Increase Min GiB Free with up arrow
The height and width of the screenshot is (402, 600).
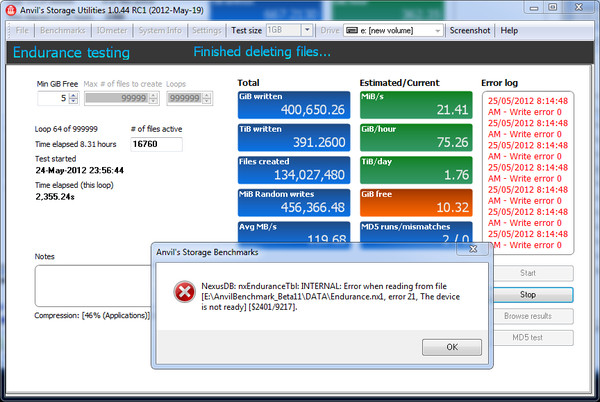pyautogui.click(x=73, y=95)
